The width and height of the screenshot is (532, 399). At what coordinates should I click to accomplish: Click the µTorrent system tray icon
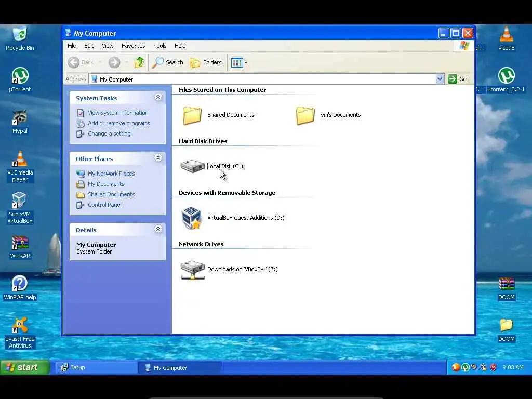[x=465, y=367]
